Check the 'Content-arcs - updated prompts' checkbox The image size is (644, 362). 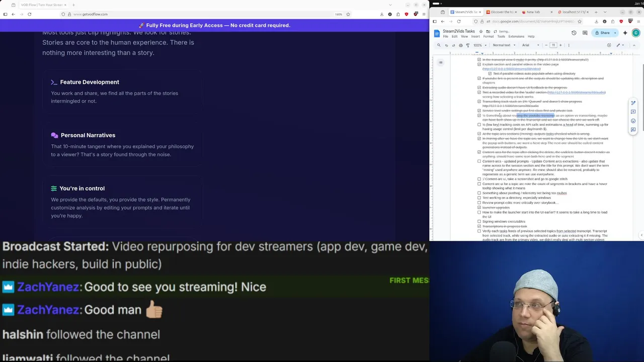pyautogui.click(x=479, y=161)
